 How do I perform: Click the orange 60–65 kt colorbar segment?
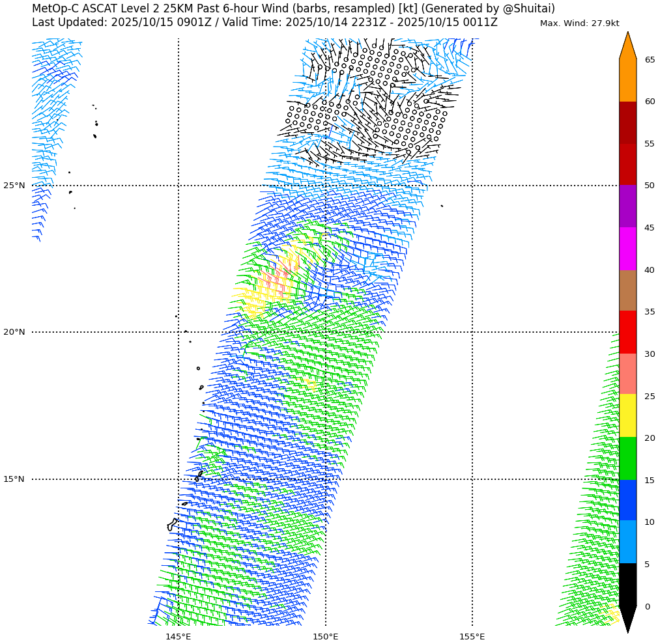click(627, 80)
